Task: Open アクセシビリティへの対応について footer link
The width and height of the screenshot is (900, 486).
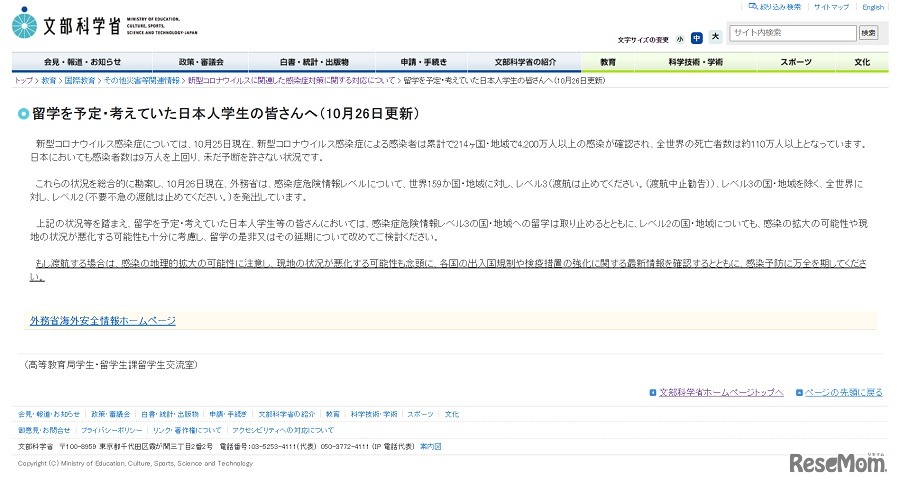Action: coord(283,430)
